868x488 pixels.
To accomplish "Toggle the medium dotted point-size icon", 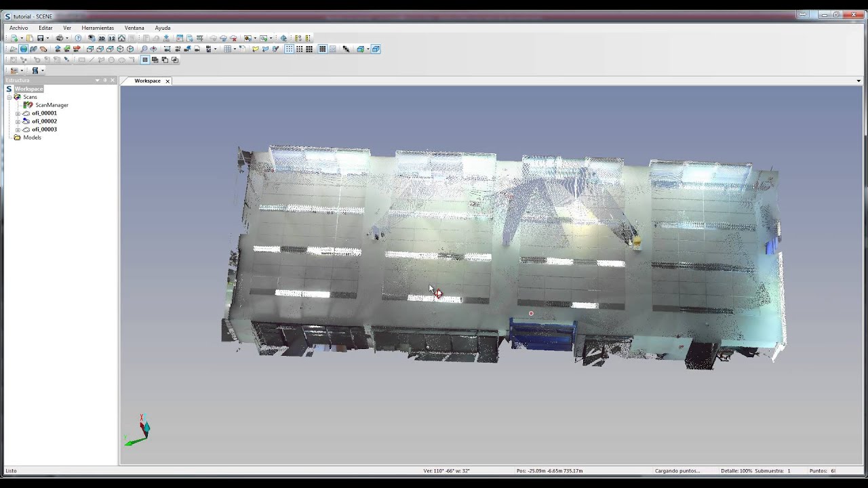I will coord(299,49).
